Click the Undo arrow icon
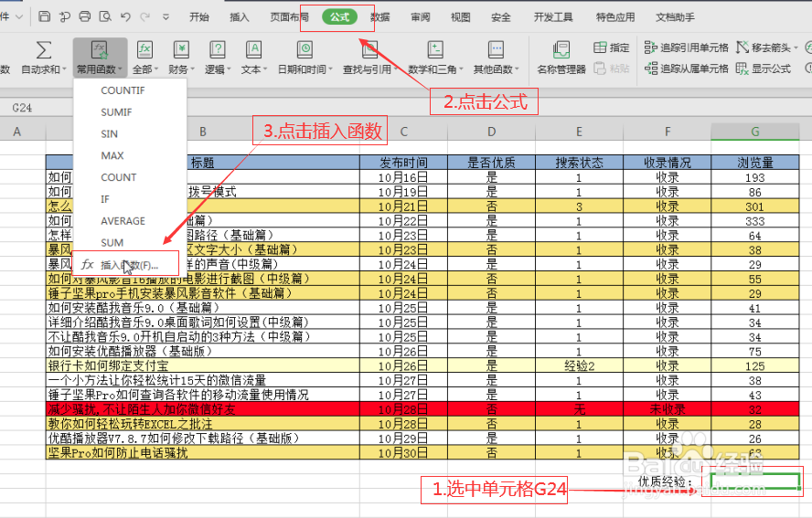Image resolution: width=812 pixels, height=518 pixels. coord(125,16)
